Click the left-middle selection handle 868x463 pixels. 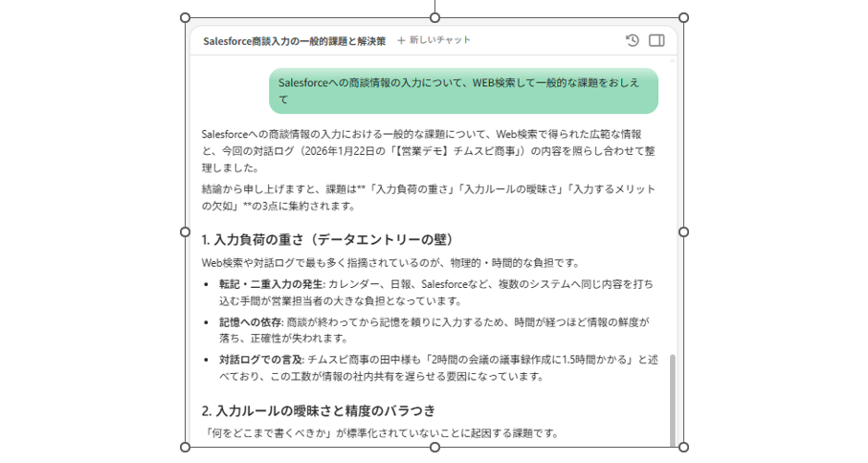tap(186, 232)
